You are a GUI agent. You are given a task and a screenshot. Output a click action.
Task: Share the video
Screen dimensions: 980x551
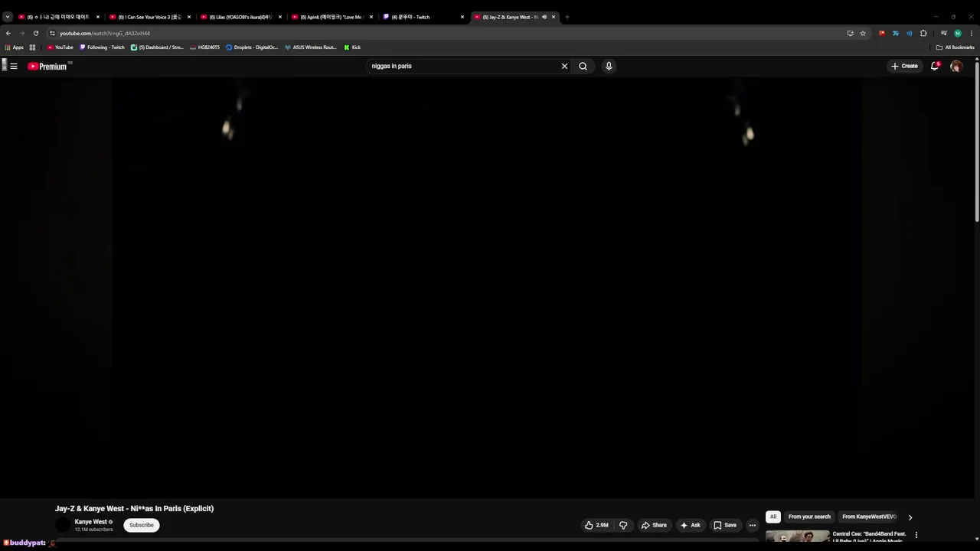tap(654, 525)
